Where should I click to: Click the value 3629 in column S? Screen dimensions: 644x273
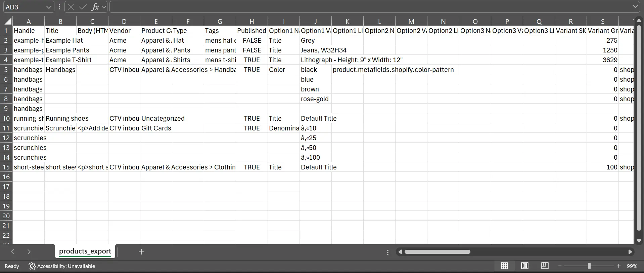pos(603,60)
